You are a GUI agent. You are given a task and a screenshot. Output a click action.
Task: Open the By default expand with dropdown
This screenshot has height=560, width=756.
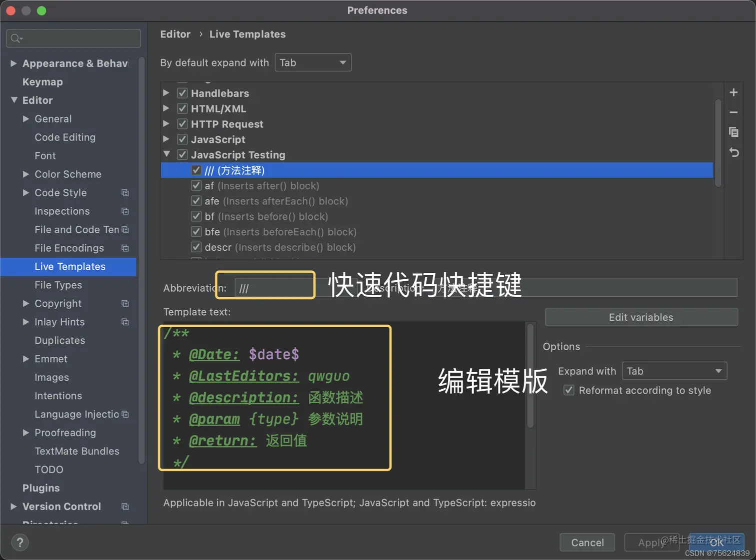313,62
